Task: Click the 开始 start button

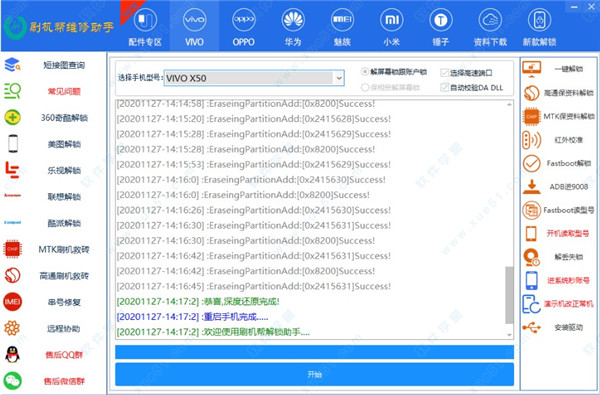Action: coord(315,374)
